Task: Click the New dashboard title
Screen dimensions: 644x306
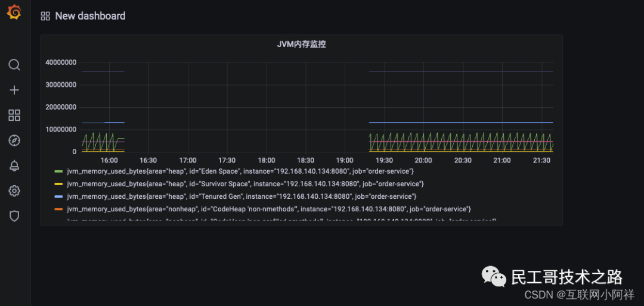Action: click(91, 16)
